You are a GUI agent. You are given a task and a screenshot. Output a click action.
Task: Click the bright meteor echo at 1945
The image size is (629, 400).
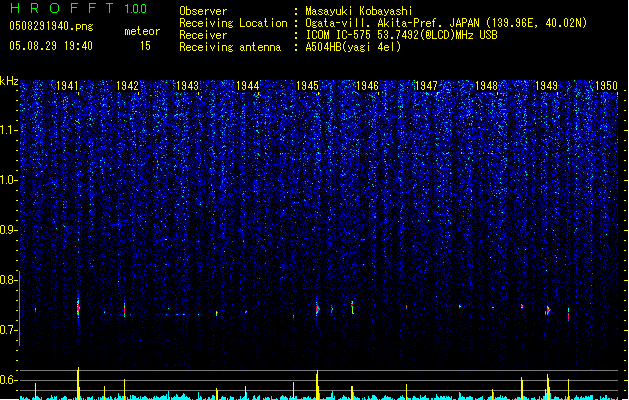tap(317, 309)
